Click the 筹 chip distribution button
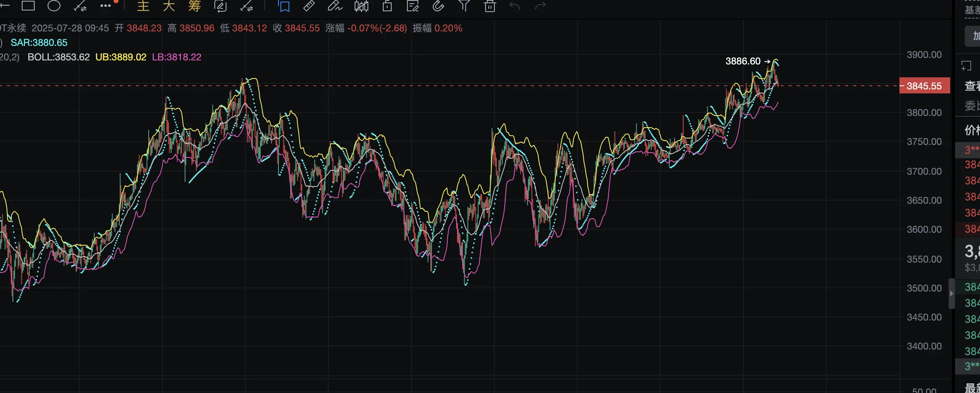This screenshot has height=393, width=980. [x=195, y=6]
